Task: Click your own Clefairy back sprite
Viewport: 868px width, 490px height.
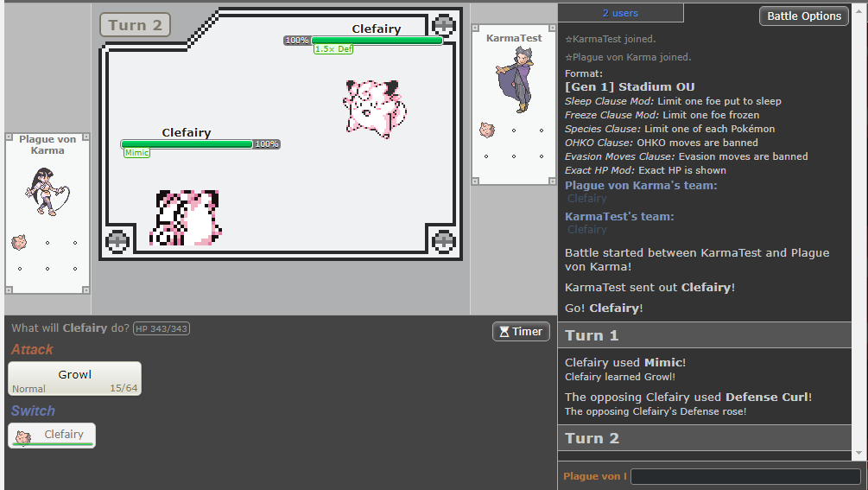Action: click(186, 218)
